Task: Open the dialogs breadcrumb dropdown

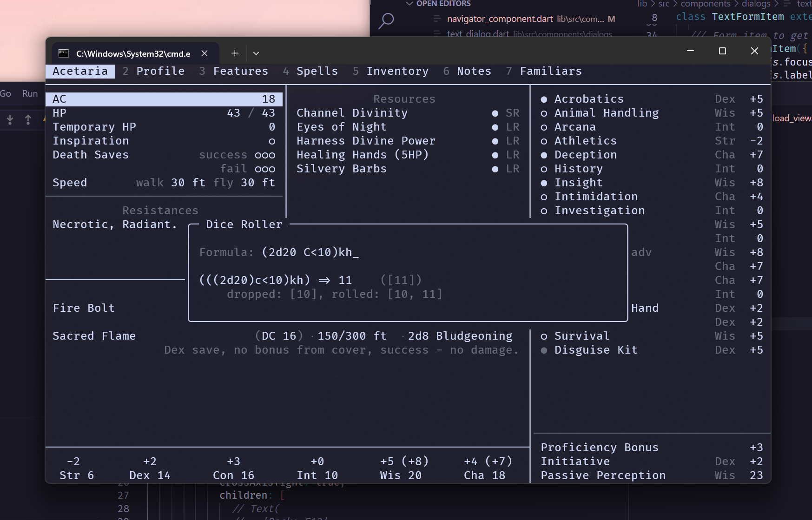Action: (755, 4)
